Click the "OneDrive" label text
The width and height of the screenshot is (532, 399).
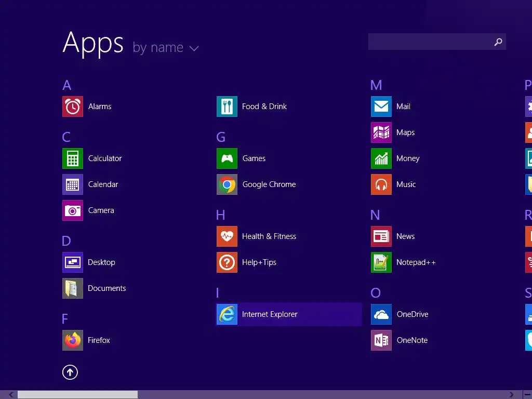click(x=413, y=314)
